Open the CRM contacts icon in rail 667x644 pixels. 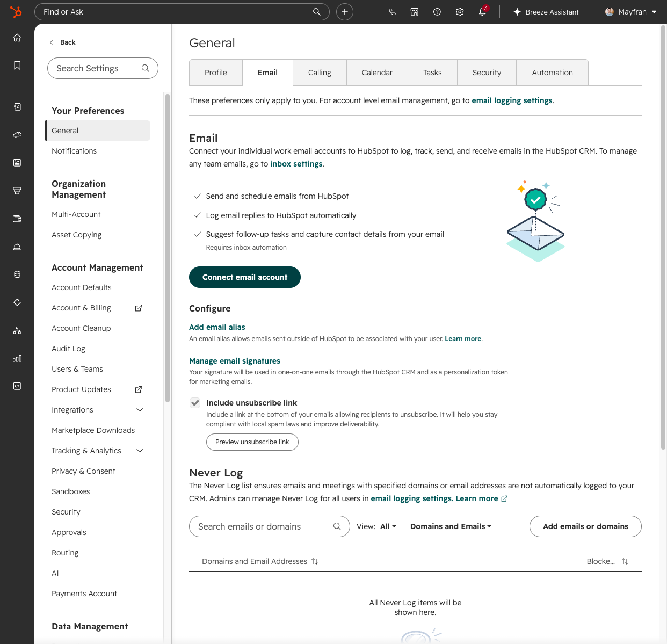click(x=17, y=107)
